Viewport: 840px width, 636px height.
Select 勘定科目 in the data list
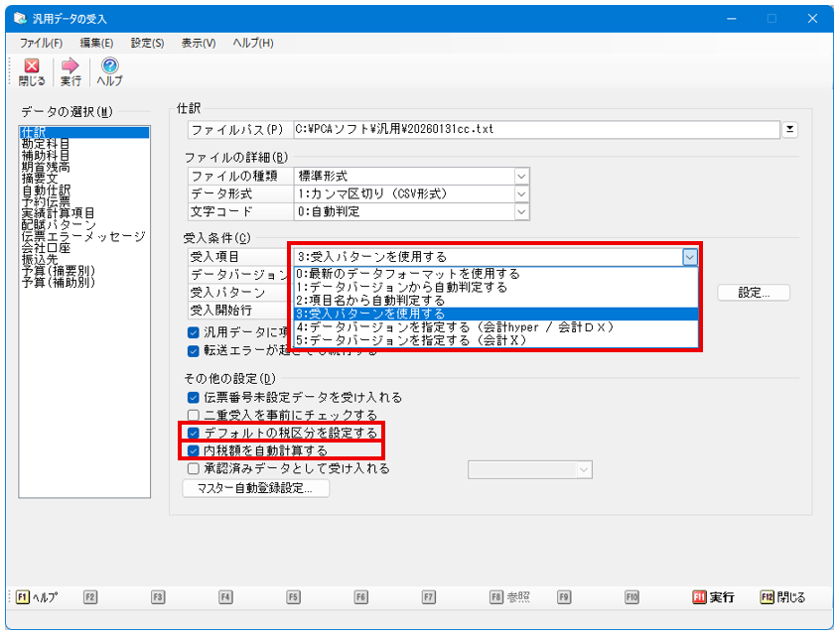(x=46, y=144)
